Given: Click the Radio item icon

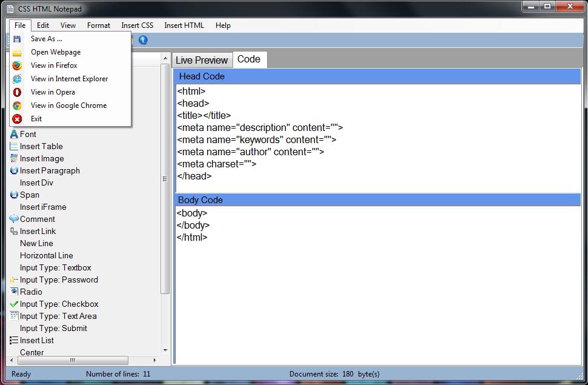Looking at the screenshot, I should click(14, 292).
